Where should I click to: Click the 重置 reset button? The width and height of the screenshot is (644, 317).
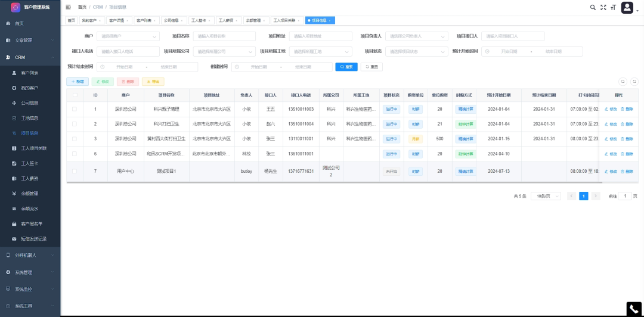371,67
